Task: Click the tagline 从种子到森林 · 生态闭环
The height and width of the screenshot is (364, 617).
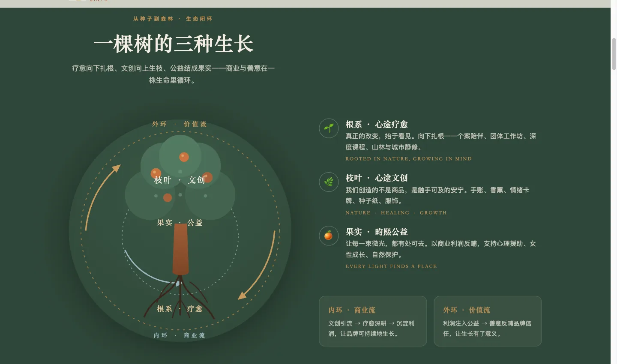Action: 173,19
